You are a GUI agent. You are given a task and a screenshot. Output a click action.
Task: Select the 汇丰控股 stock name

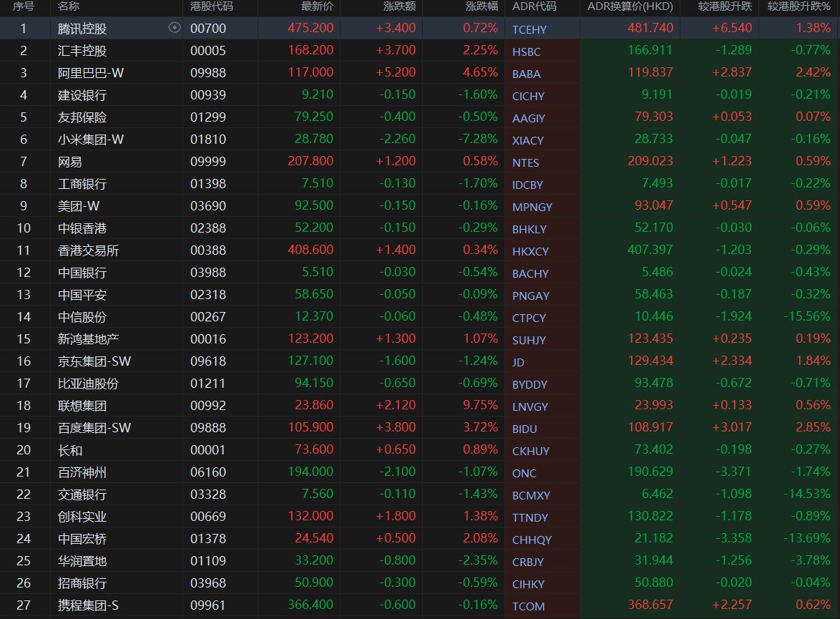tap(82, 51)
